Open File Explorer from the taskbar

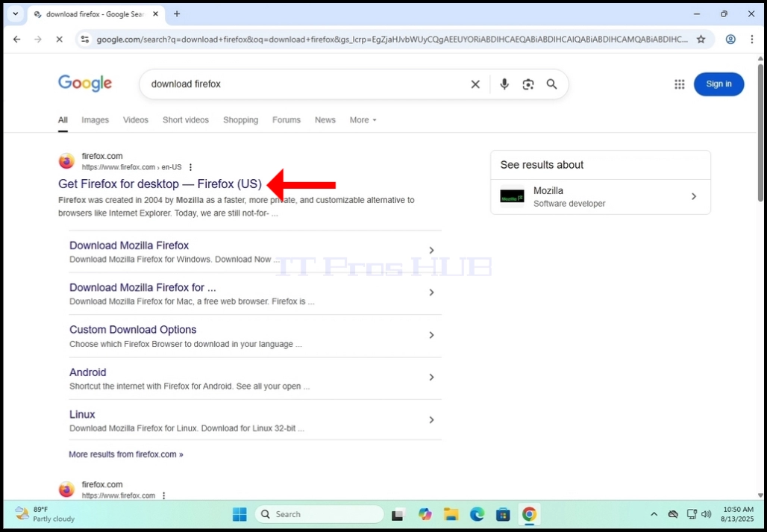pyautogui.click(x=451, y=514)
